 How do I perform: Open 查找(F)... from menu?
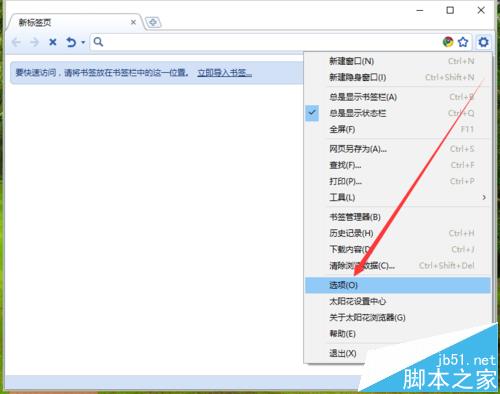[398, 165]
